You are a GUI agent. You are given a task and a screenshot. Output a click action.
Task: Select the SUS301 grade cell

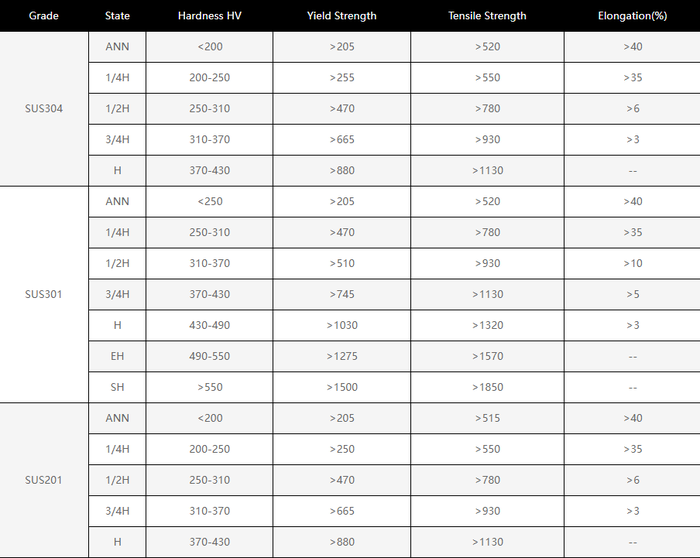tap(44, 294)
